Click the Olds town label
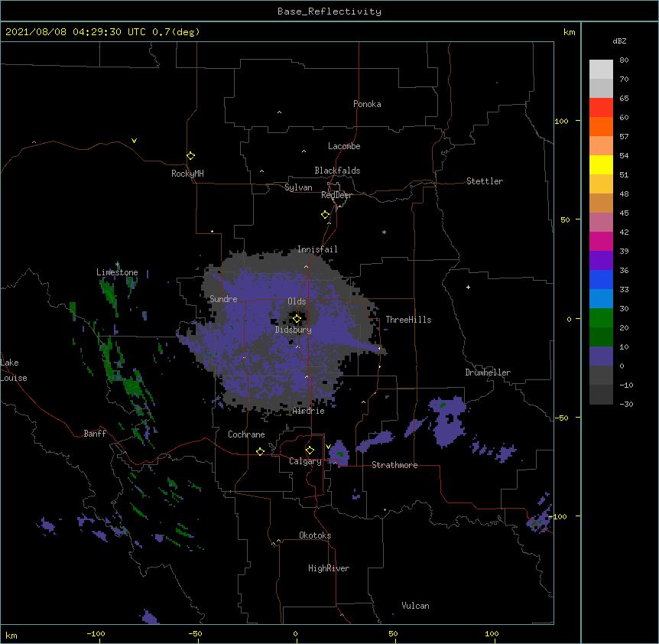This screenshot has height=644, width=659. (297, 301)
